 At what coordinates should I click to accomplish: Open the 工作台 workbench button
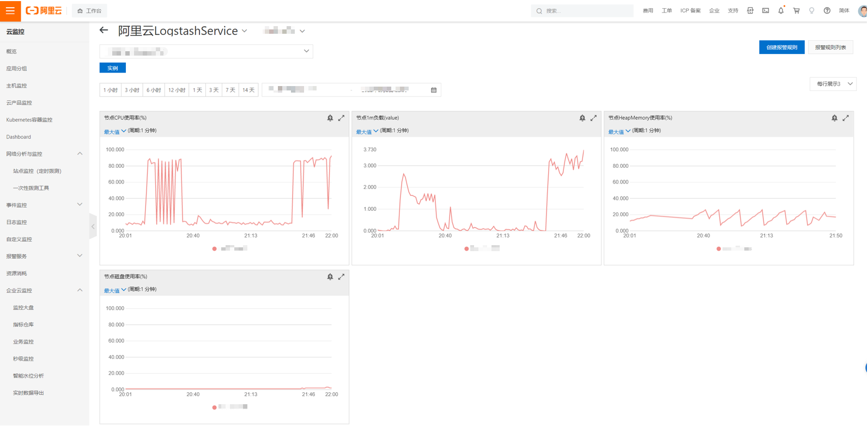(89, 11)
